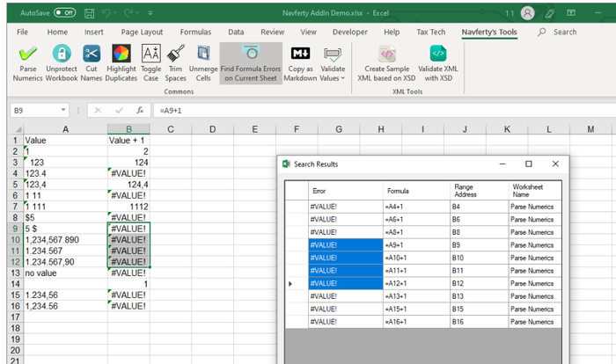Open the Name Box dropdown arrow

[63, 110]
